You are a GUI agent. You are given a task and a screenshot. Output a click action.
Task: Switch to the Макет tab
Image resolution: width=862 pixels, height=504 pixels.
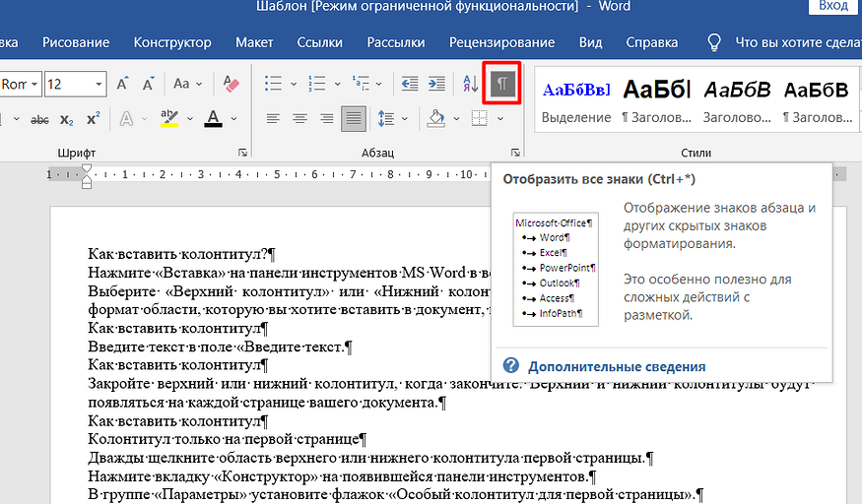[x=254, y=42]
